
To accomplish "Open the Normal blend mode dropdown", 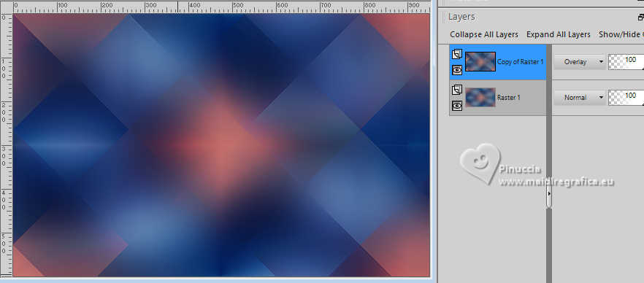I will coord(580,97).
